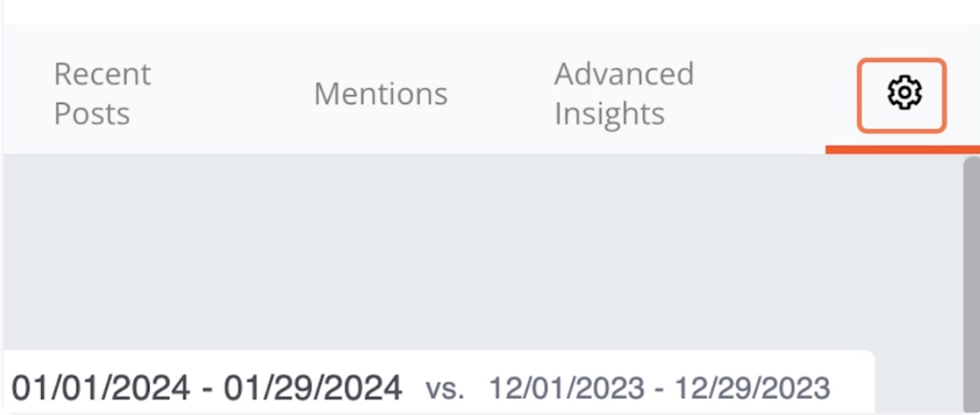Select the Advanced Insights tab
Screen dimensions: 980x415
coord(623,94)
